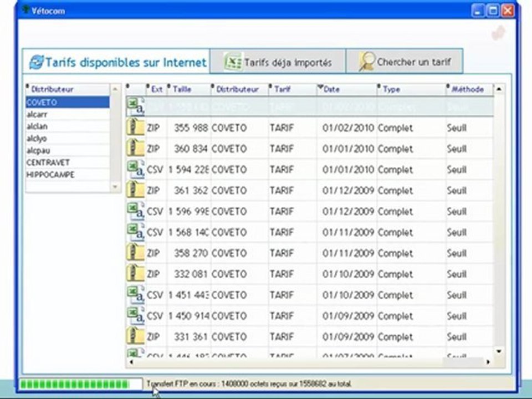Switch to the Tarifs déjà importés tab

pyautogui.click(x=278, y=62)
